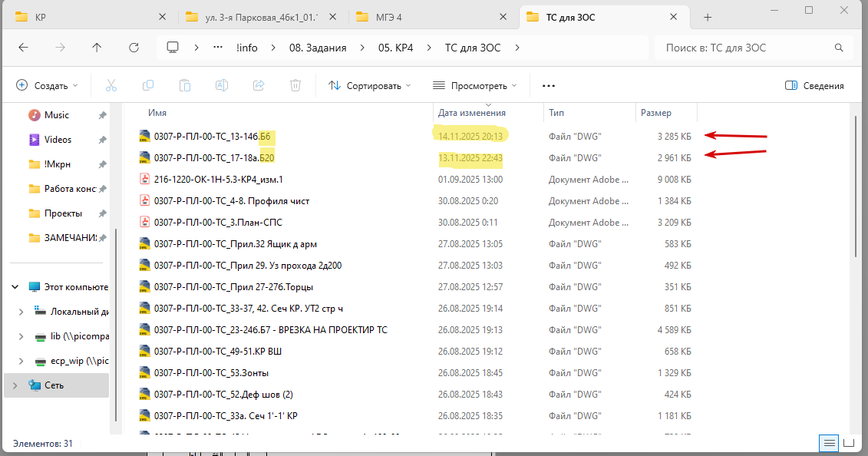Select file 0307-Р-ПЛ-00-ТС_52.Деф шов (2)

[223, 395]
